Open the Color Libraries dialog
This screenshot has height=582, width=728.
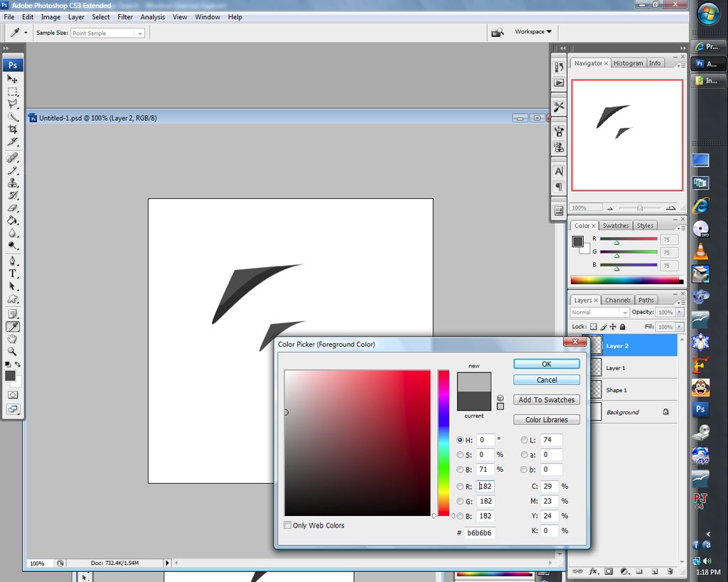(x=546, y=419)
